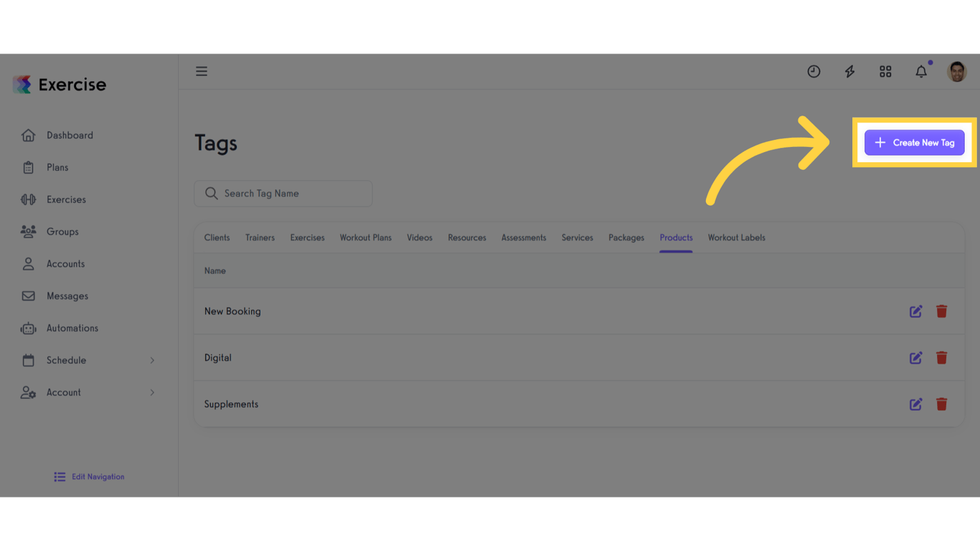Open the Packages tab
Image resolution: width=980 pixels, height=551 pixels.
626,237
